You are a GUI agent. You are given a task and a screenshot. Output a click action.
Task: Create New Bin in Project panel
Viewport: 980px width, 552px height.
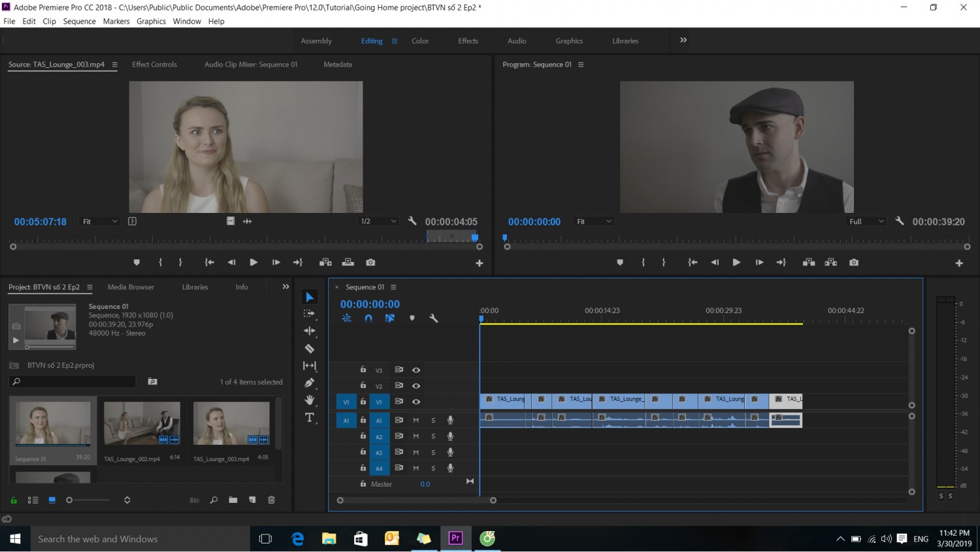[233, 500]
